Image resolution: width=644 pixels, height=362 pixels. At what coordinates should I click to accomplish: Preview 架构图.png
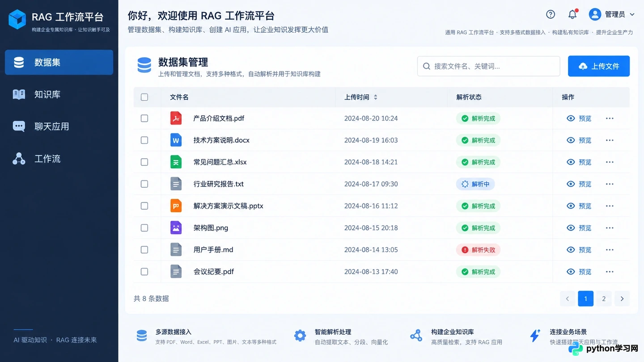coord(579,228)
